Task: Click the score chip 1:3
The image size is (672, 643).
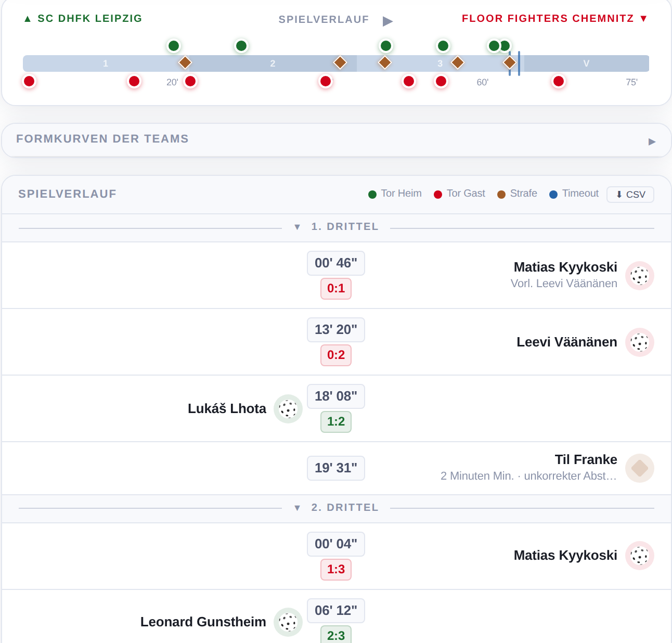Action: pos(336,570)
